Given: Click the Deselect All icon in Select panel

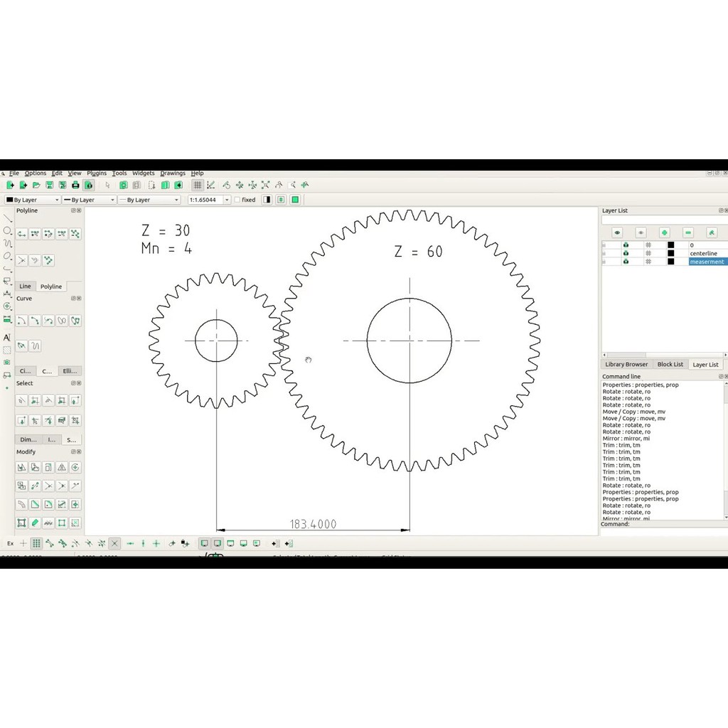Looking at the screenshot, I should tap(21, 401).
